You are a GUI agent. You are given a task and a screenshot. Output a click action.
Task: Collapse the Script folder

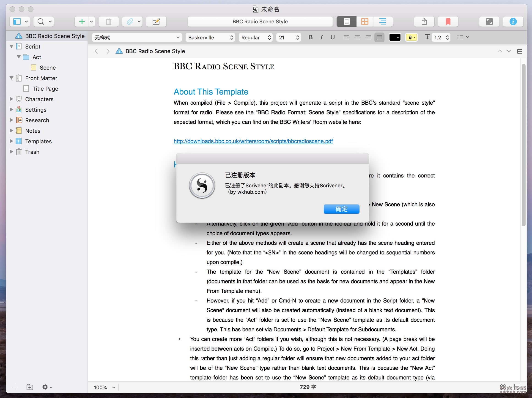11,46
